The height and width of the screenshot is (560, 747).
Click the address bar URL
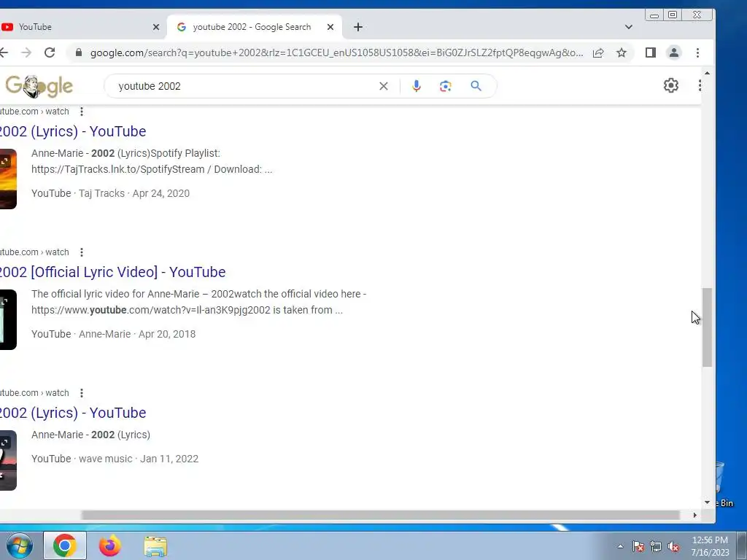click(x=336, y=52)
